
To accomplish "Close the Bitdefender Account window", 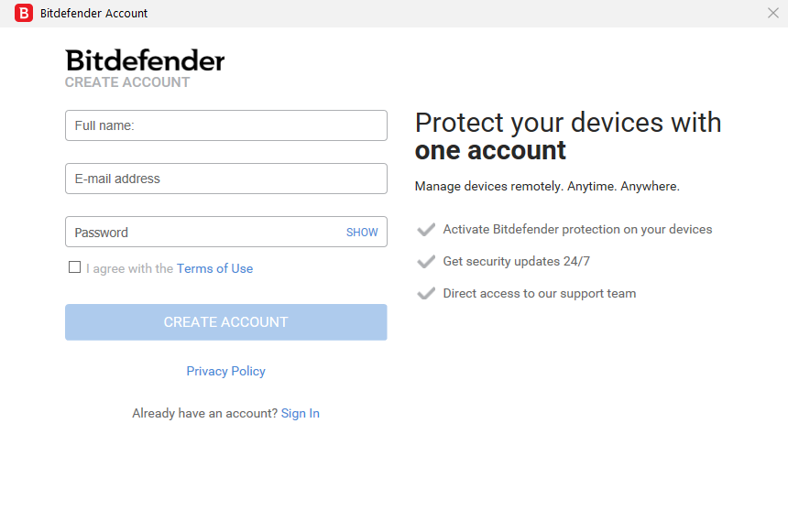I will click(773, 13).
